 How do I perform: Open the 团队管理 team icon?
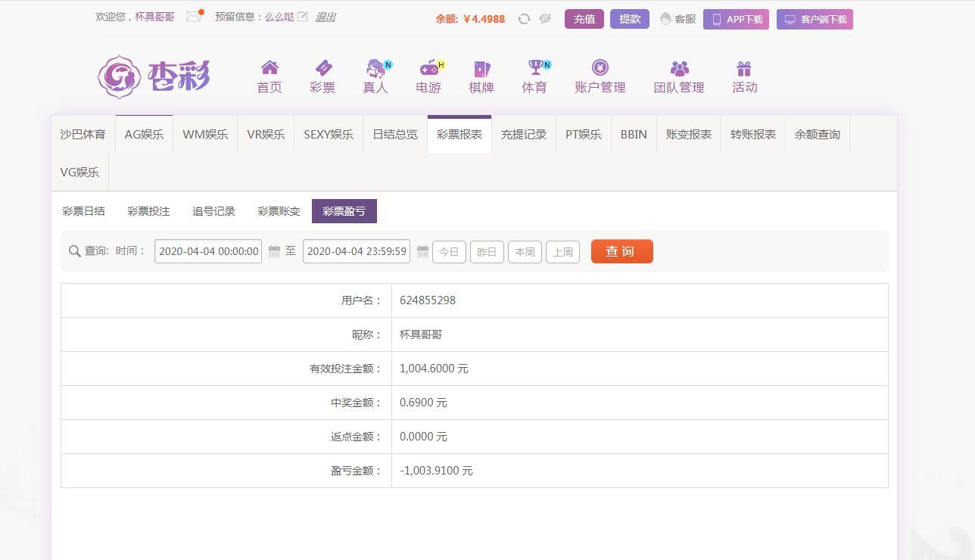(679, 68)
